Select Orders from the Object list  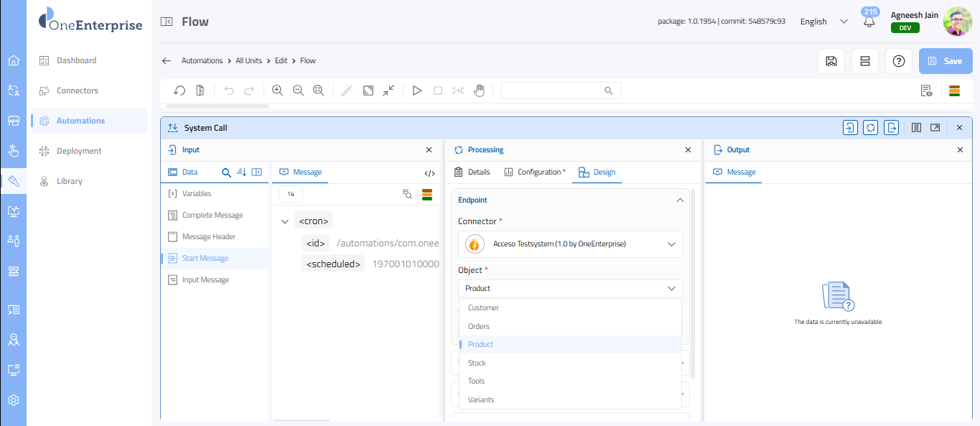[x=479, y=326]
